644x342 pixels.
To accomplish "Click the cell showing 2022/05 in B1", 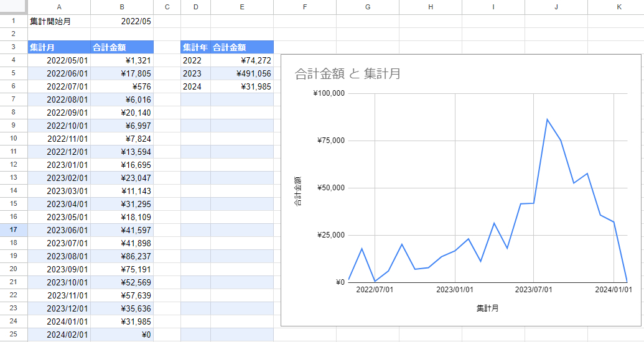I will [122, 21].
